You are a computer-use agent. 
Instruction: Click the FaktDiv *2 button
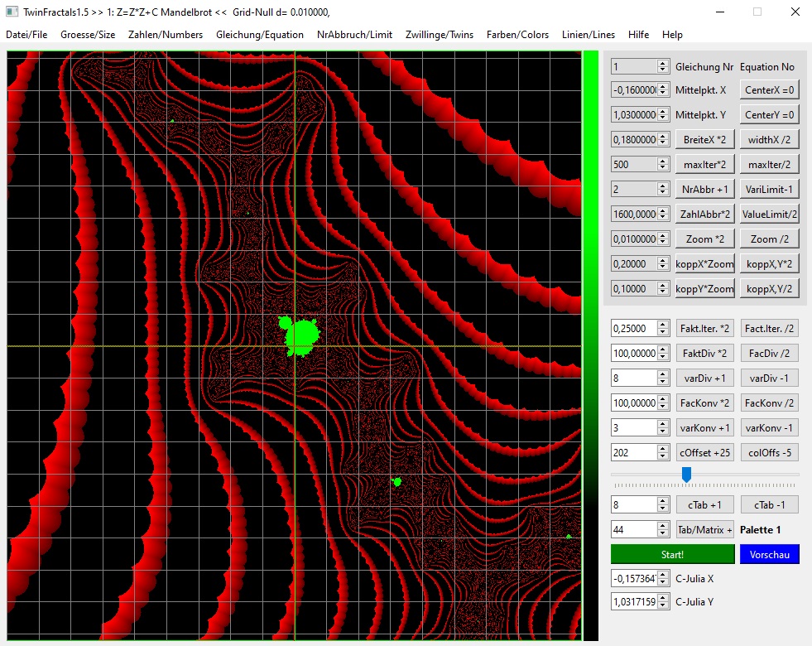(x=704, y=354)
